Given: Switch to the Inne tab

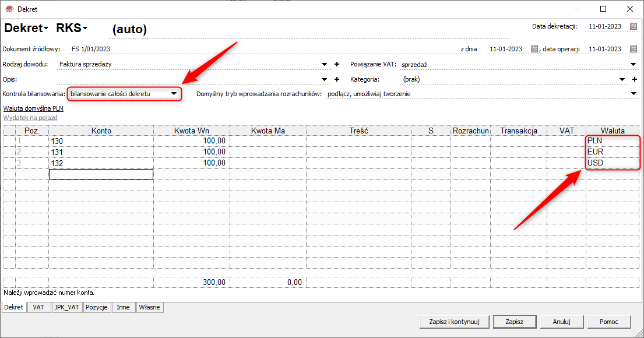Looking at the screenshot, I should click(123, 307).
